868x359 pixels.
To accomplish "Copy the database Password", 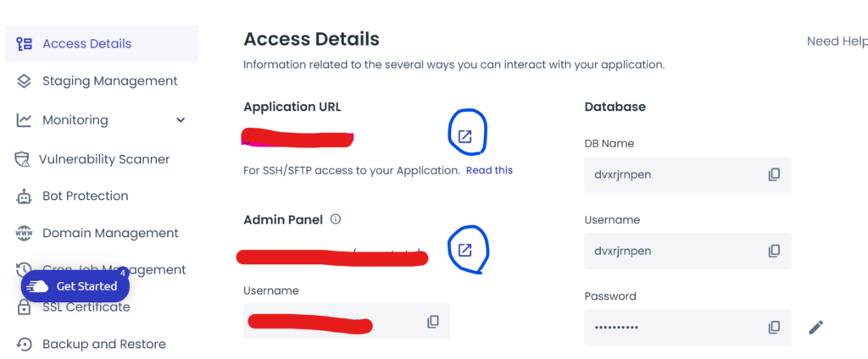I will coord(774,328).
